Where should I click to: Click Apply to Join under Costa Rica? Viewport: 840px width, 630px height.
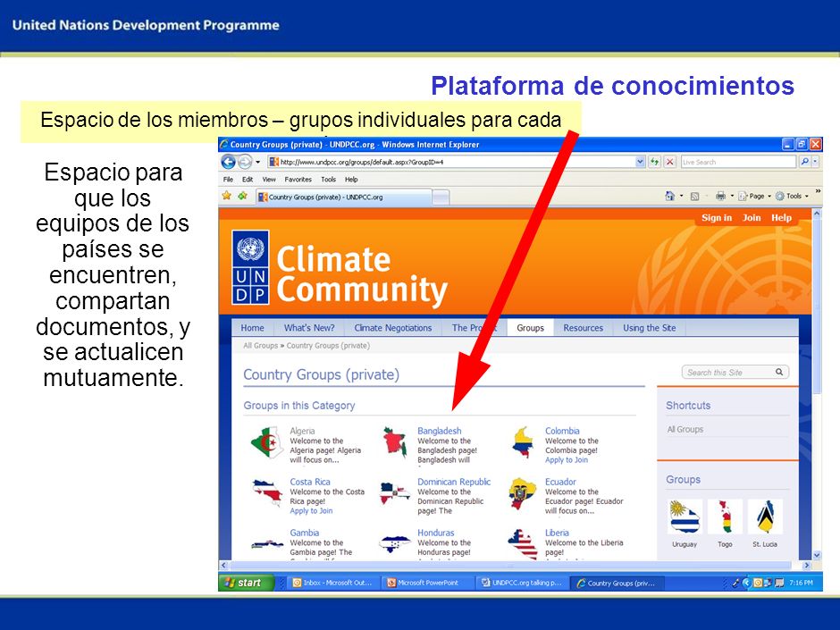tap(311, 510)
